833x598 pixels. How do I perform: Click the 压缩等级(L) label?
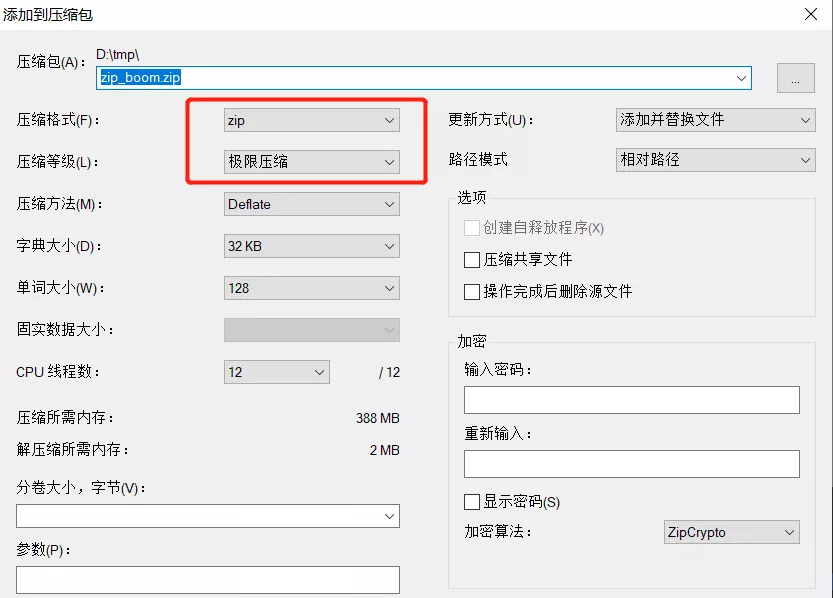pos(57,161)
